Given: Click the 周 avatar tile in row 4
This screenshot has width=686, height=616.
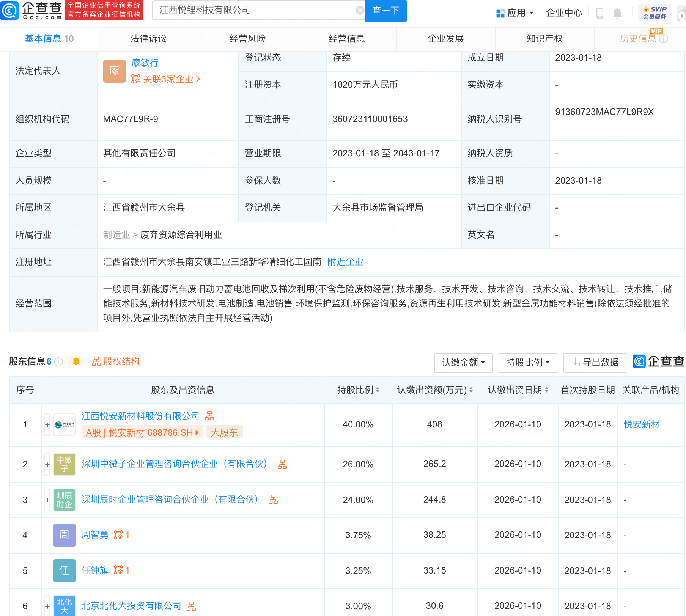Looking at the screenshot, I should coord(65,535).
